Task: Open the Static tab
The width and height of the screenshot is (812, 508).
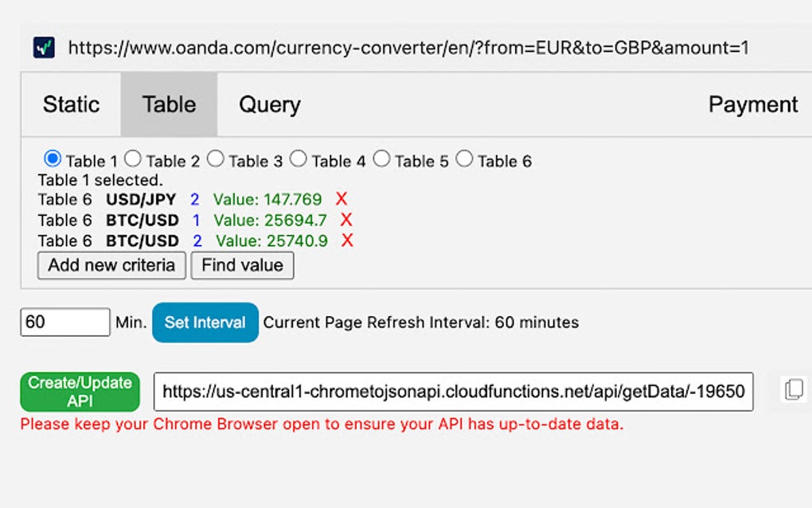Action: point(71,104)
